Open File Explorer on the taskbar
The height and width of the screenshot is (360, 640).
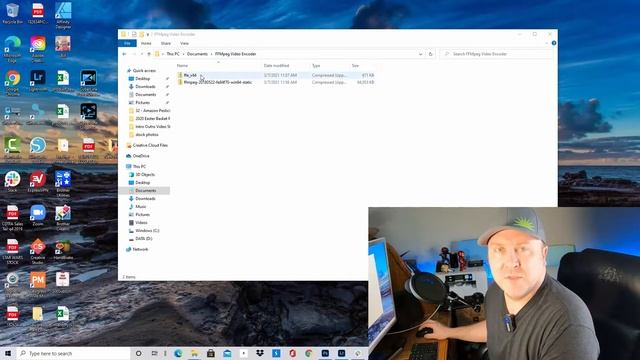(x=194, y=353)
